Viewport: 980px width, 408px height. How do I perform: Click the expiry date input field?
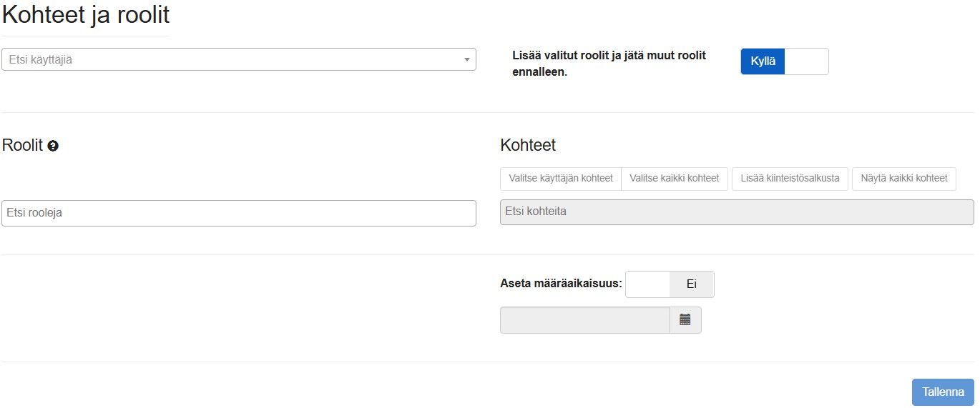(585, 320)
